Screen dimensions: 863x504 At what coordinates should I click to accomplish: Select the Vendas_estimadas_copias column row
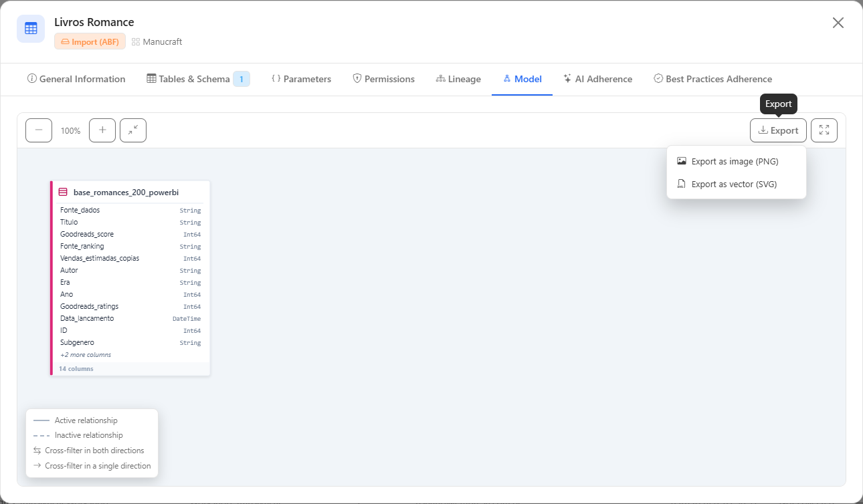pos(130,258)
